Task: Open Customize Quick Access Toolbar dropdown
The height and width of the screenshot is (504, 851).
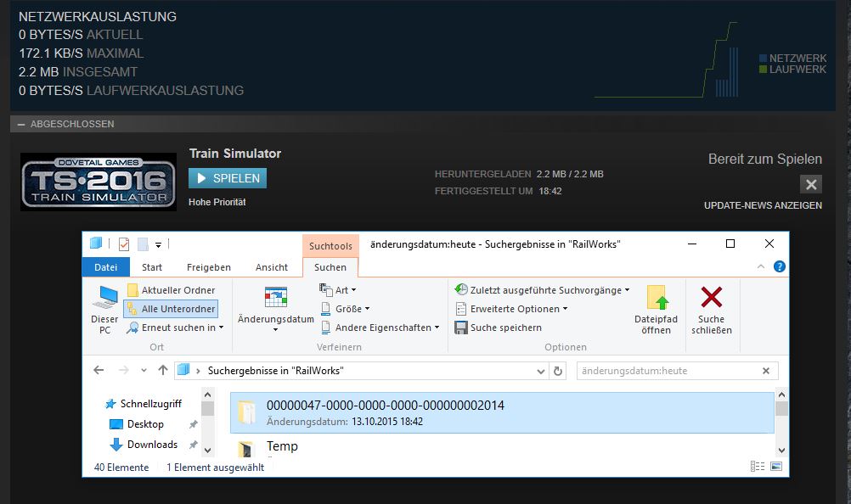Action: pyautogui.click(x=159, y=245)
